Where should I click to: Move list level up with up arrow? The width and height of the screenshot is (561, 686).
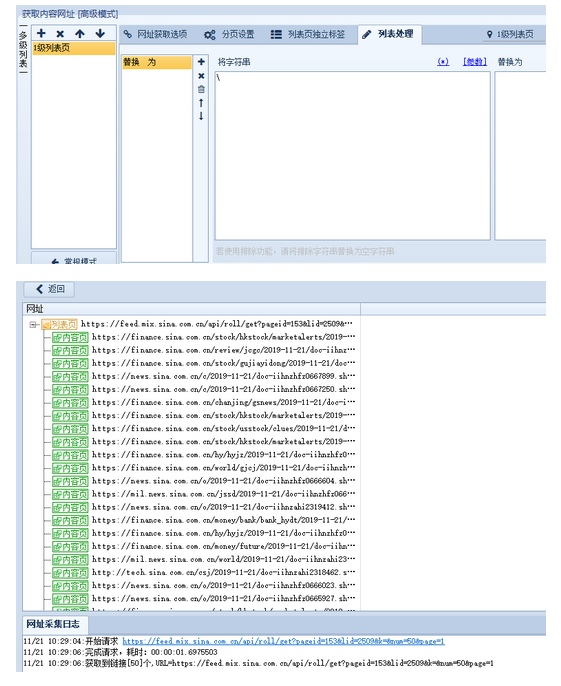pos(80,33)
